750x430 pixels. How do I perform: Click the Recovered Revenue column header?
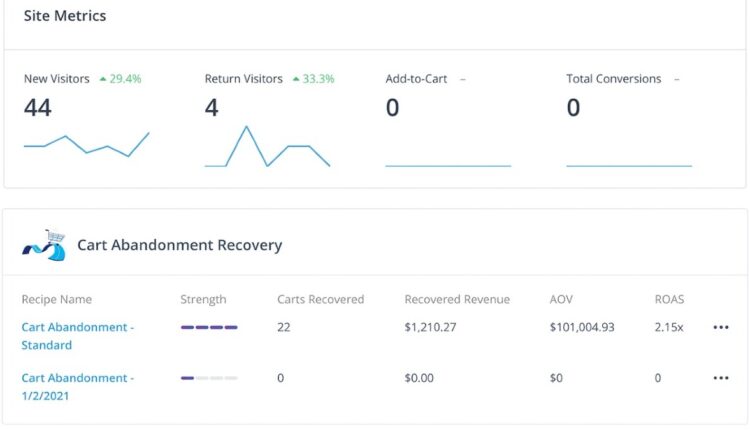pos(457,299)
